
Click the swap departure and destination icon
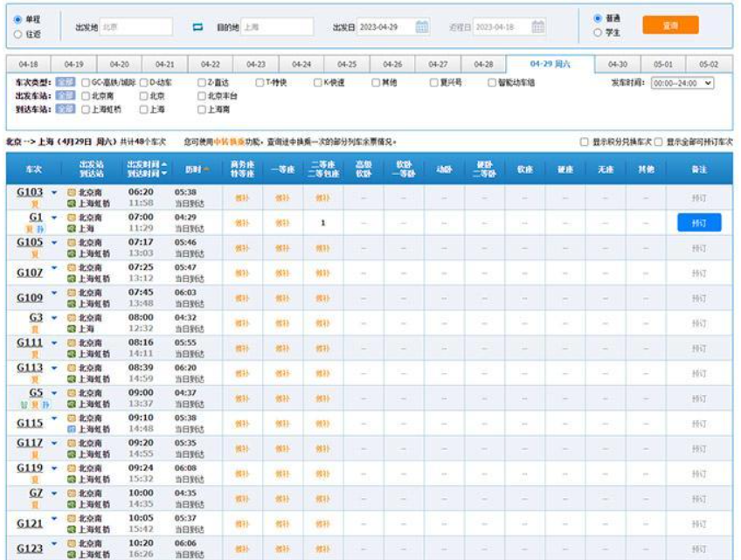tap(197, 27)
